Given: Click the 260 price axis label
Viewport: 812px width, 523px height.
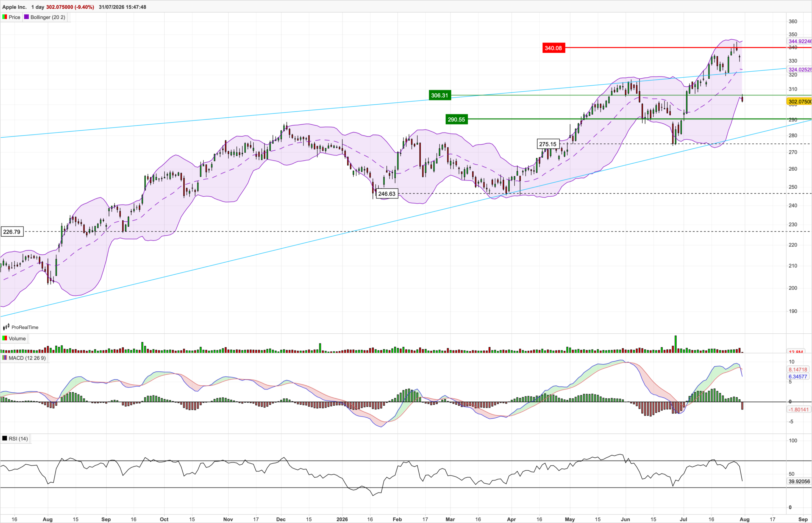Looking at the screenshot, I should click(x=793, y=169).
